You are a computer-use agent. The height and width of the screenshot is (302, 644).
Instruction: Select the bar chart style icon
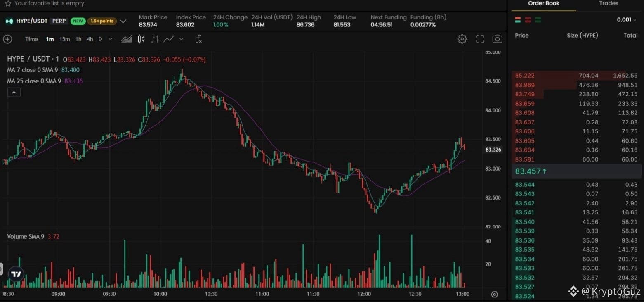(x=155, y=39)
